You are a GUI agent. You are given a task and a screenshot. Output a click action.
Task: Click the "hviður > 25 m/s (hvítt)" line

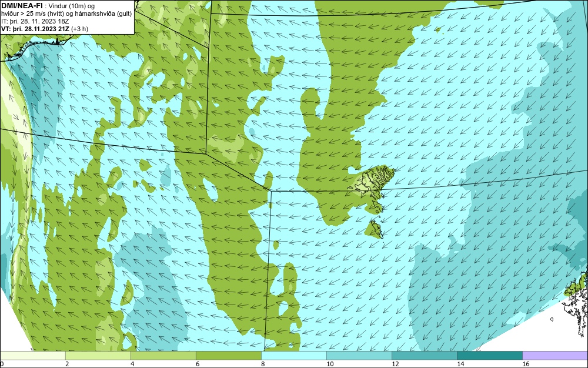point(32,14)
